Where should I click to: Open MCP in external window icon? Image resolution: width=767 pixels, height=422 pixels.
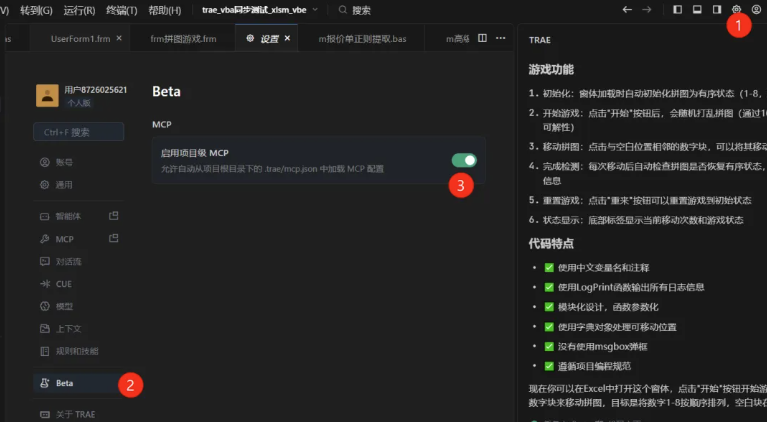[x=113, y=238]
